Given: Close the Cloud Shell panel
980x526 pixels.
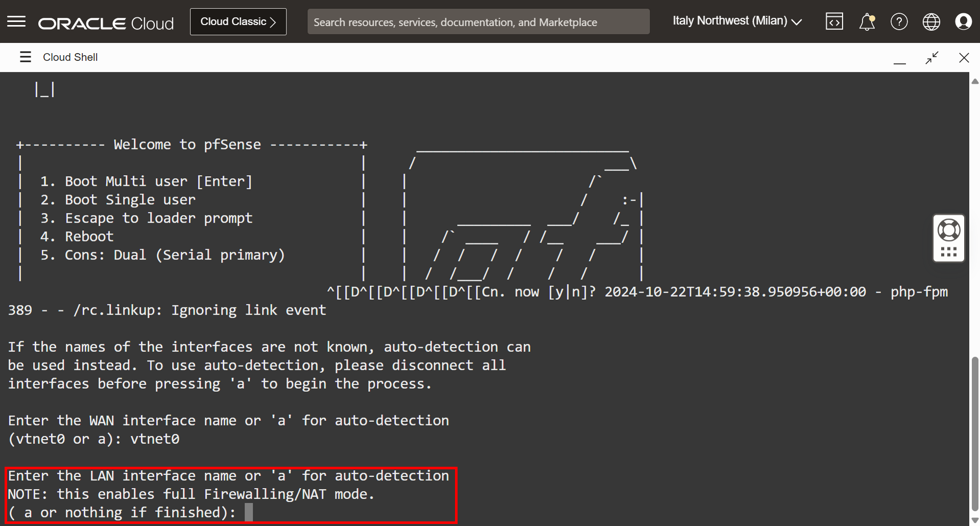Looking at the screenshot, I should pyautogui.click(x=964, y=58).
